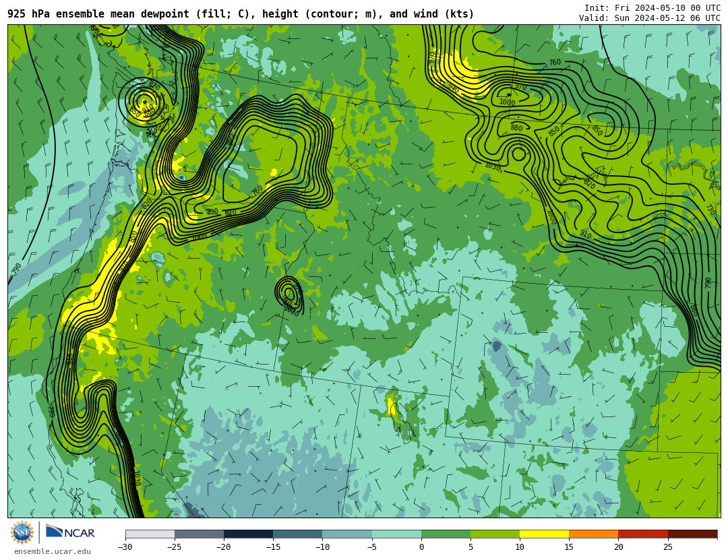Click the -10 to -5 color swatch
728x560 pixels.
347,534
